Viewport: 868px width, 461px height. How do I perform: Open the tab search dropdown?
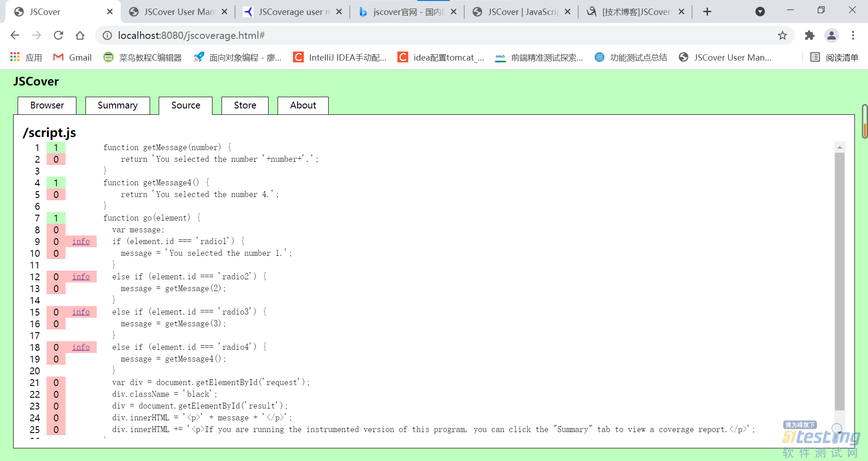(760, 12)
